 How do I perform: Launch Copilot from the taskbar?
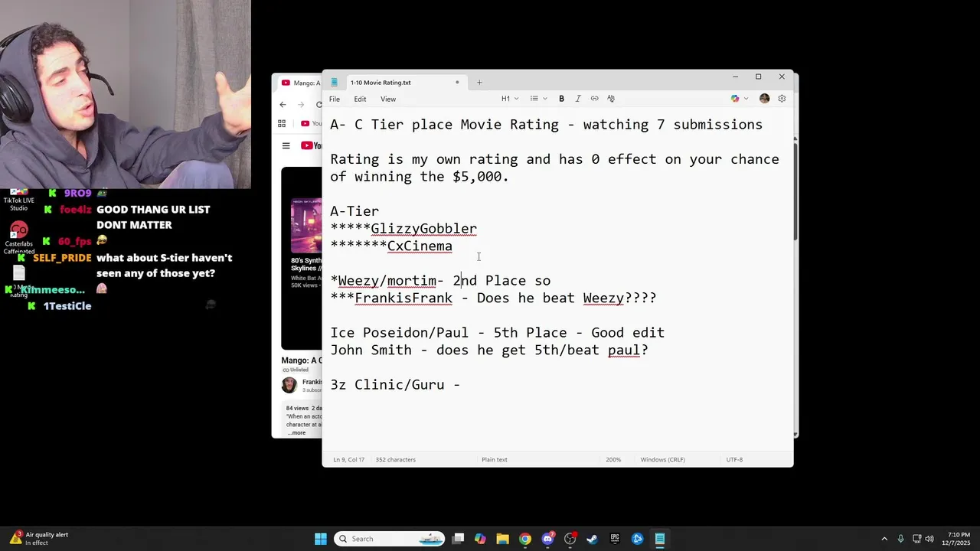pos(480,539)
